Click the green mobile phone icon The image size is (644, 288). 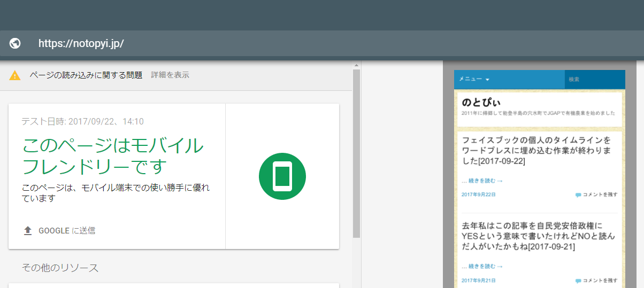(x=282, y=176)
